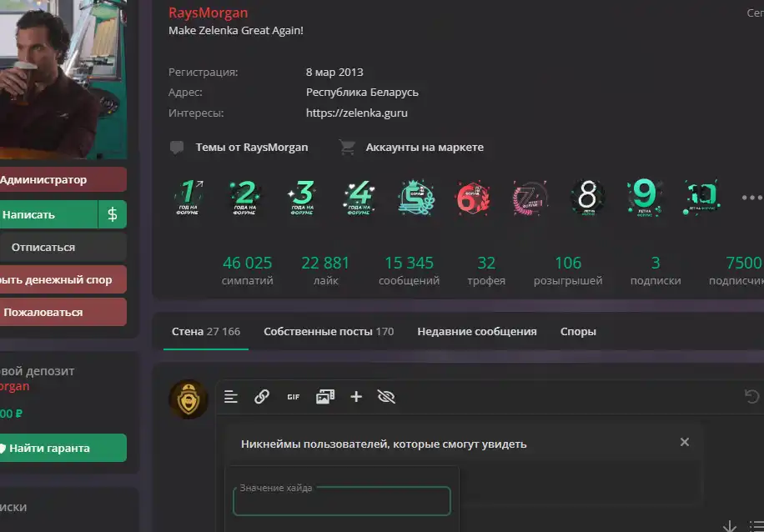
Task: Open the plus insert menu
Action: (x=356, y=397)
